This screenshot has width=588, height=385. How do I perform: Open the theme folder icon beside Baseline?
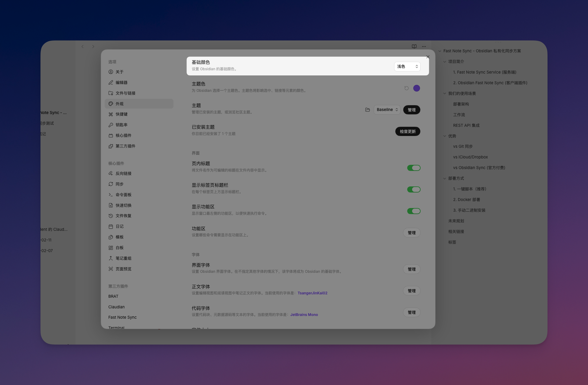click(367, 110)
